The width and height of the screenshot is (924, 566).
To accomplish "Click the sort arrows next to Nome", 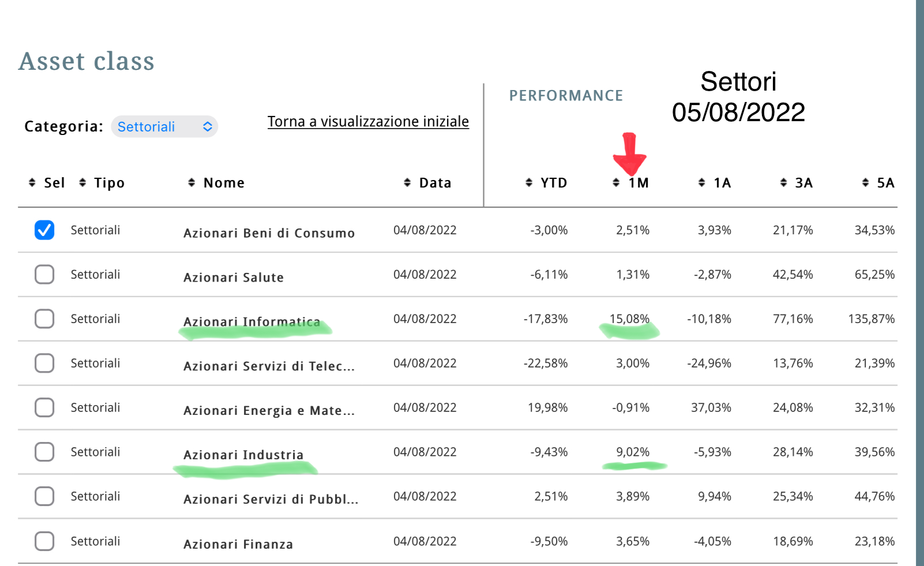I will pos(191,183).
